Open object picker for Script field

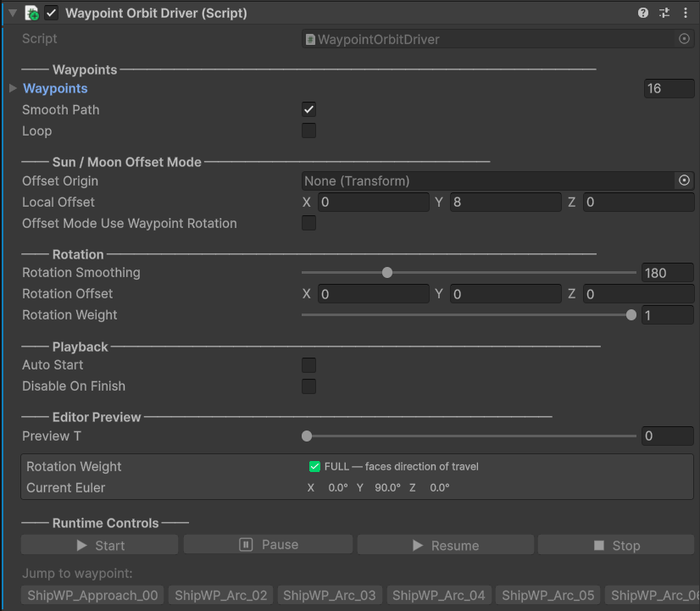[x=684, y=39]
